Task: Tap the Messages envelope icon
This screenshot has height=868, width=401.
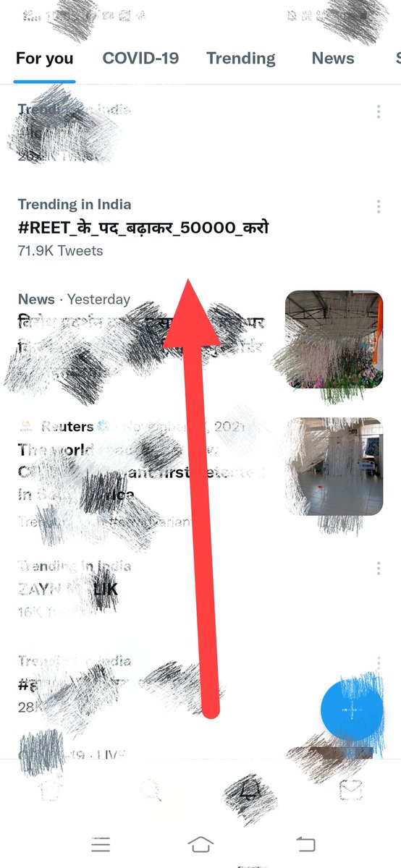Action: 350,791
